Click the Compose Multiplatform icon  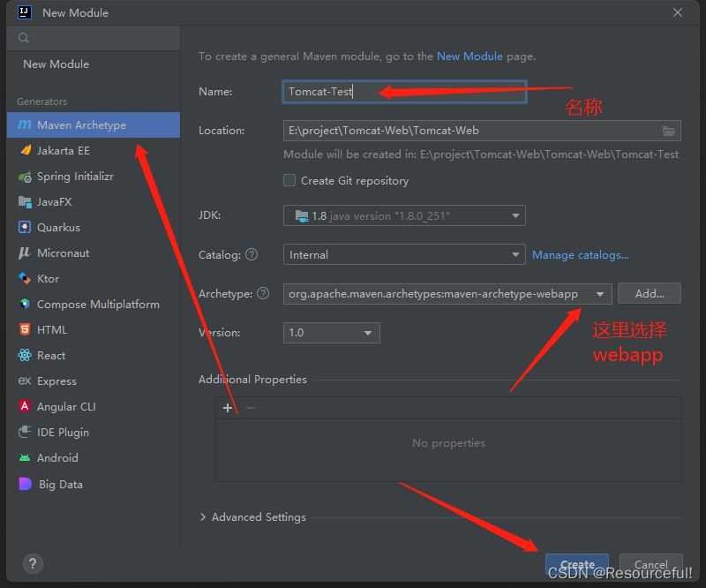[25, 304]
